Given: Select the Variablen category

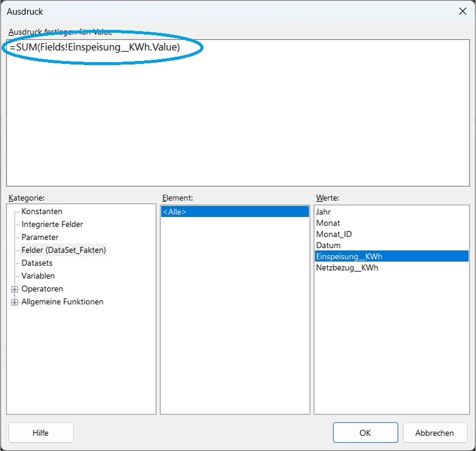Looking at the screenshot, I should point(38,276).
